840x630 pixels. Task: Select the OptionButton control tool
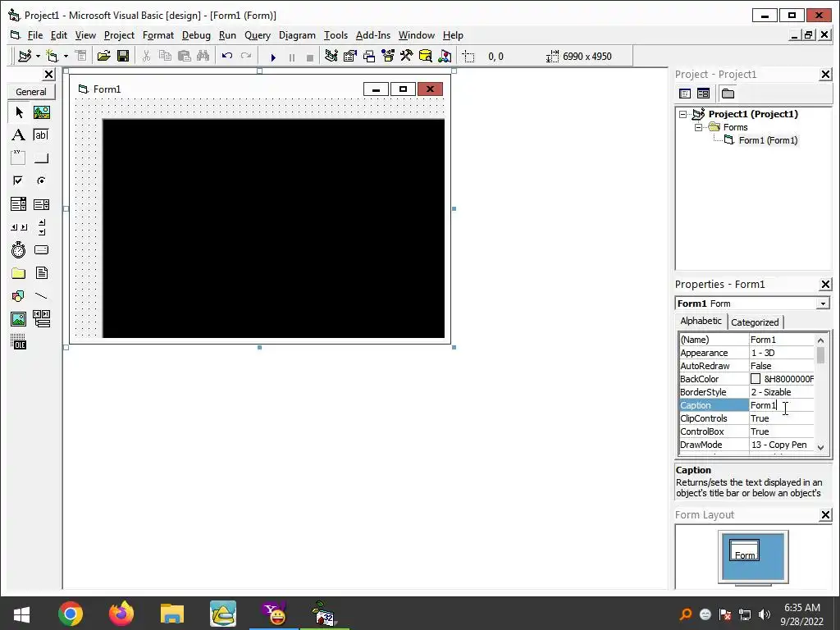pyautogui.click(x=41, y=180)
